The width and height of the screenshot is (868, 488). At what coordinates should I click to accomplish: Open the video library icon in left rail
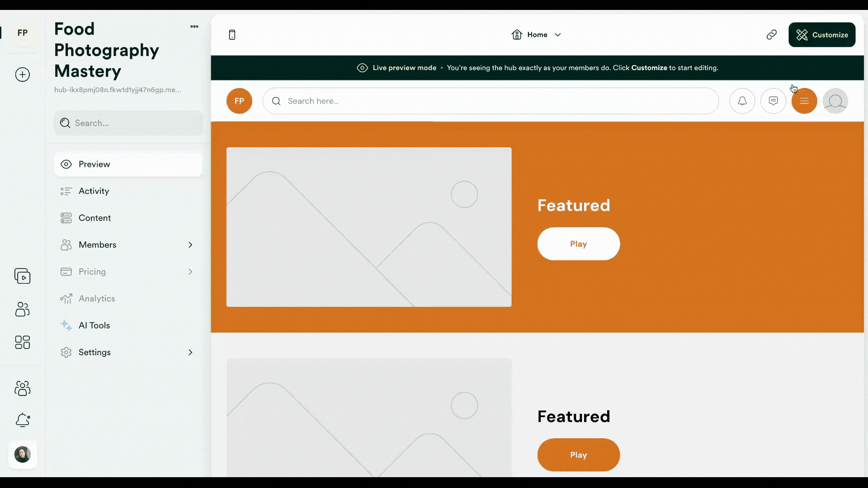click(x=22, y=276)
